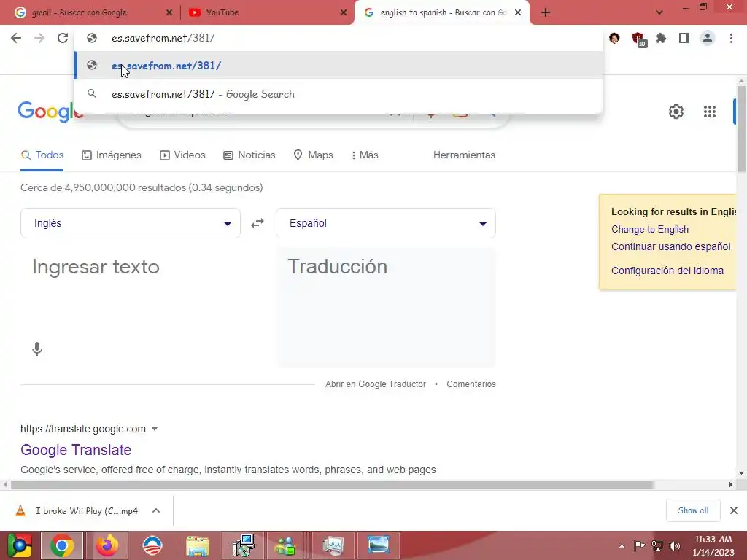Open the Inglés source language dropdown

pos(131,223)
